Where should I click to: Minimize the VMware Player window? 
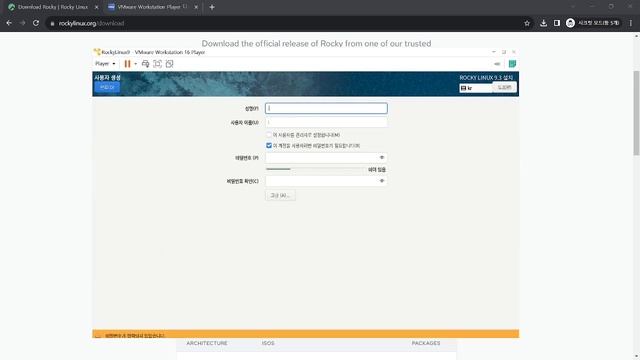click(493, 52)
